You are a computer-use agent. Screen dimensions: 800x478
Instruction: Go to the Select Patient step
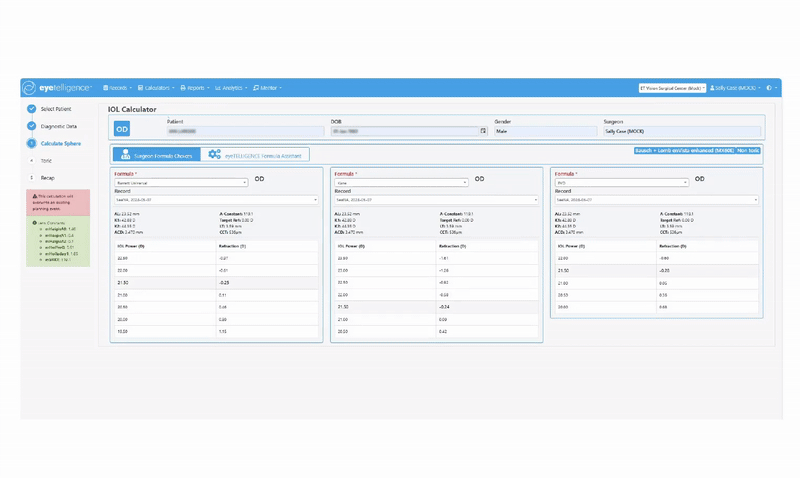(x=55, y=109)
